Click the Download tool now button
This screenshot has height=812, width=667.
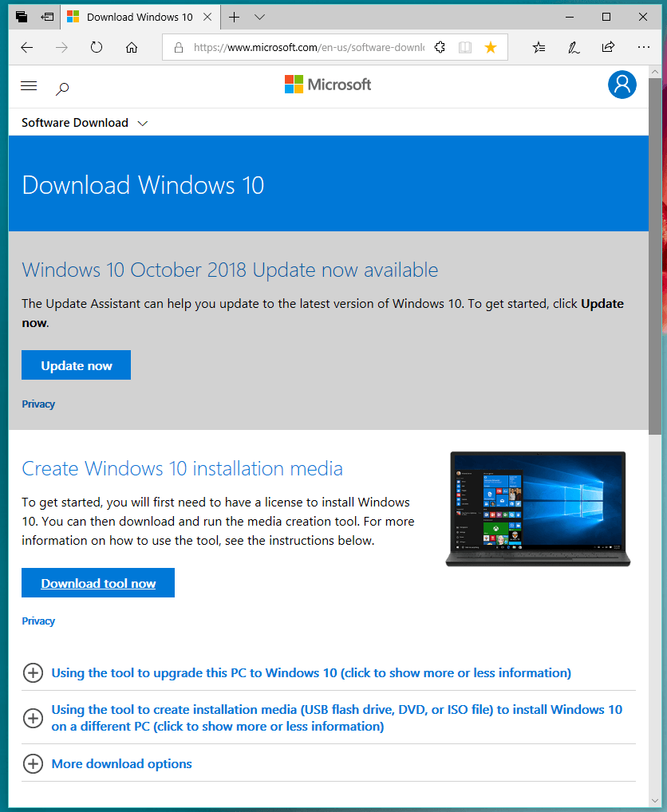coord(98,582)
